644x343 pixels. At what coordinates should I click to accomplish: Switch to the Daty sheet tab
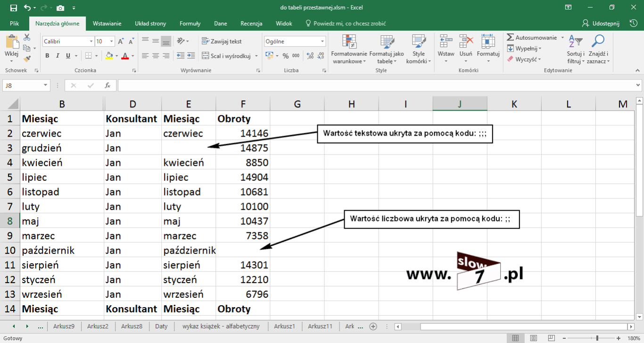(x=161, y=326)
